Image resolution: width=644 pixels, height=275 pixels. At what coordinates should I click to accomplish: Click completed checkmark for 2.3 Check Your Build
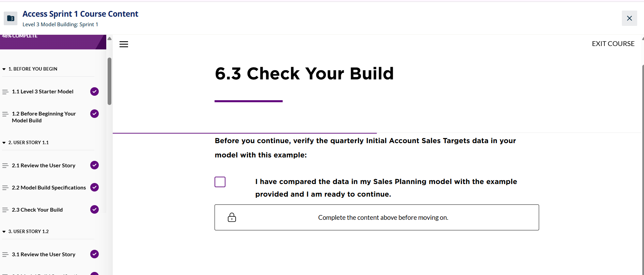tap(94, 210)
